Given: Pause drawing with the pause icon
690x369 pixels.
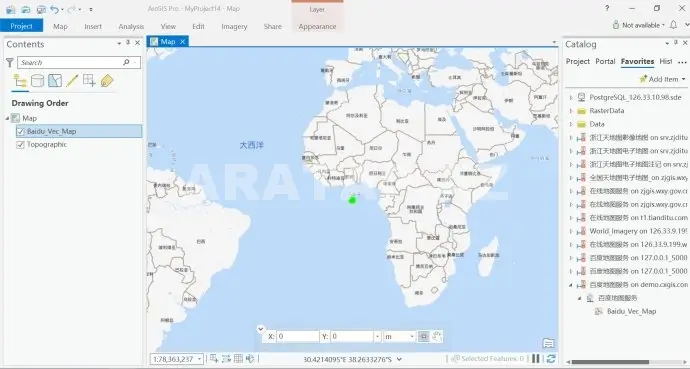Looking at the screenshot, I should pyautogui.click(x=536, y=359).
